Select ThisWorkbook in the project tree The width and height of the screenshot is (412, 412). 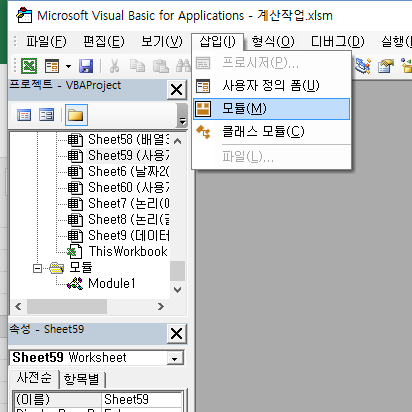(128, 251)
